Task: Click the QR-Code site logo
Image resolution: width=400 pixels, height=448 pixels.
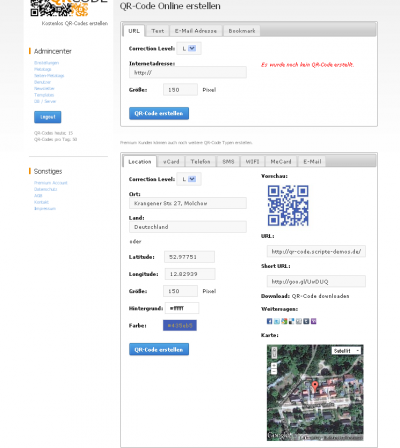Action: pos(68,8)
